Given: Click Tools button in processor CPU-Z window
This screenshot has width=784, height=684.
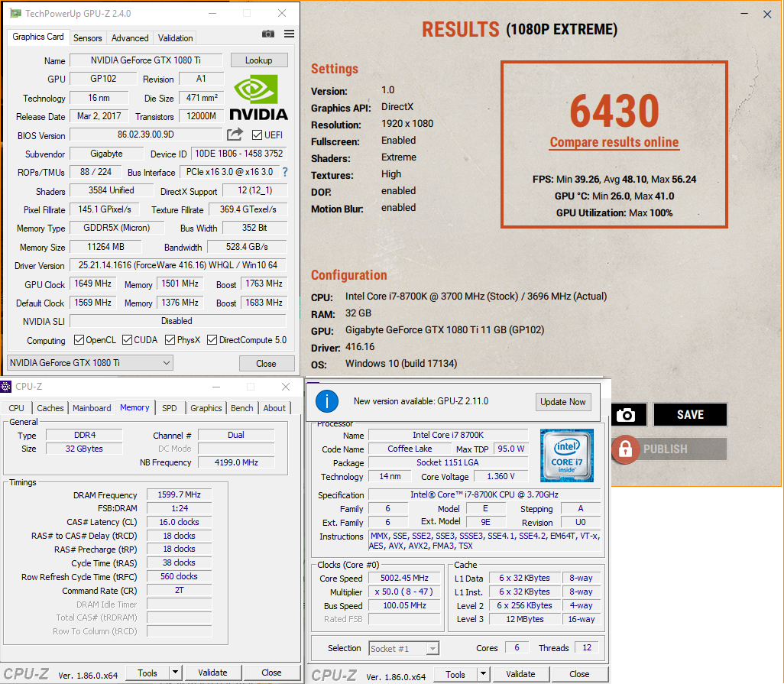Looking at the screenshot, I should 455,674.
